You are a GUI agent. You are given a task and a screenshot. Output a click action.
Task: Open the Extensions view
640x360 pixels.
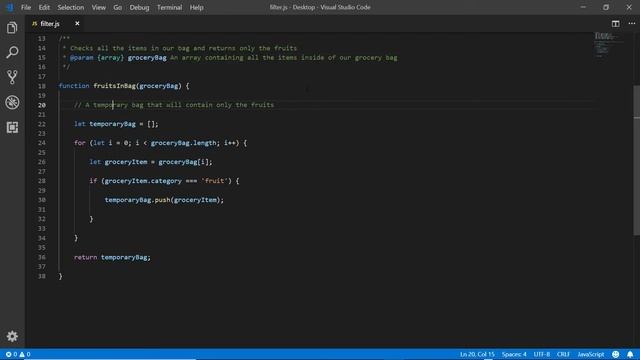click(12, 127)
